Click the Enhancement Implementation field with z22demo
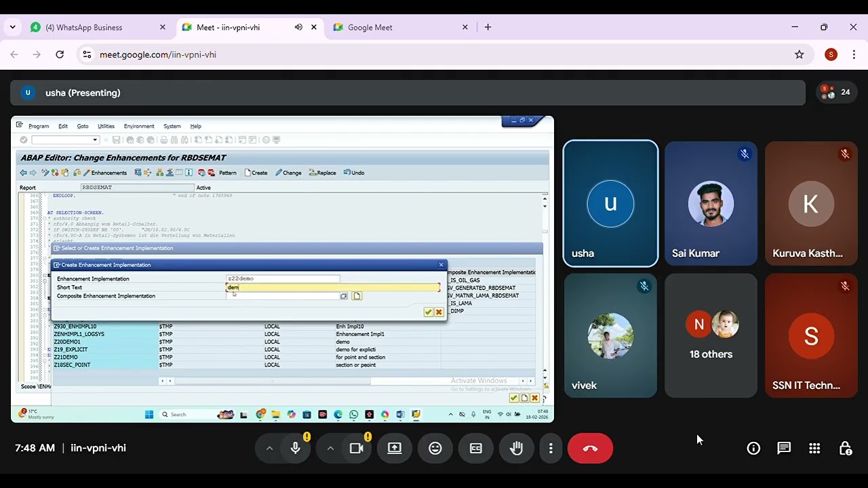This screenshot has width=868, height=488. click(283, 279)
